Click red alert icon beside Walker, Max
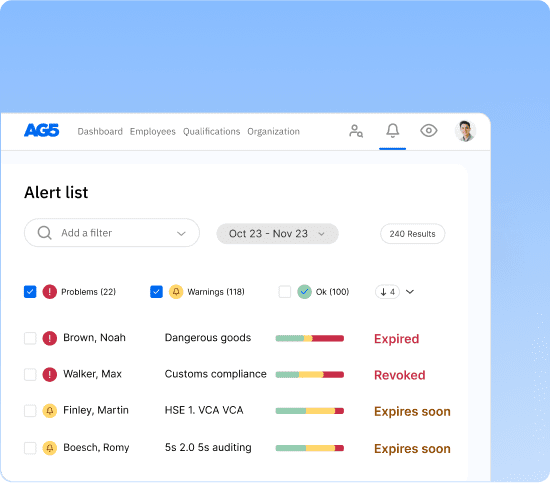 50,374
